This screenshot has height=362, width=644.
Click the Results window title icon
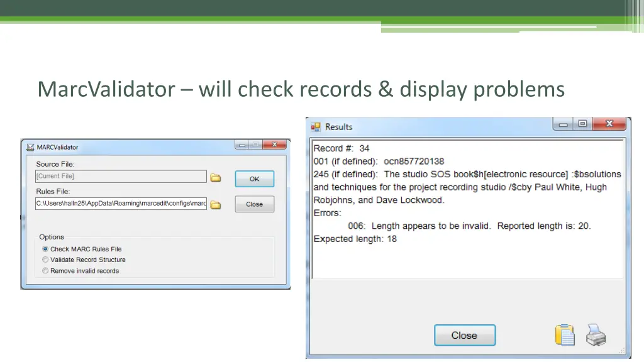pyautogui.click(x=316, y=127)
